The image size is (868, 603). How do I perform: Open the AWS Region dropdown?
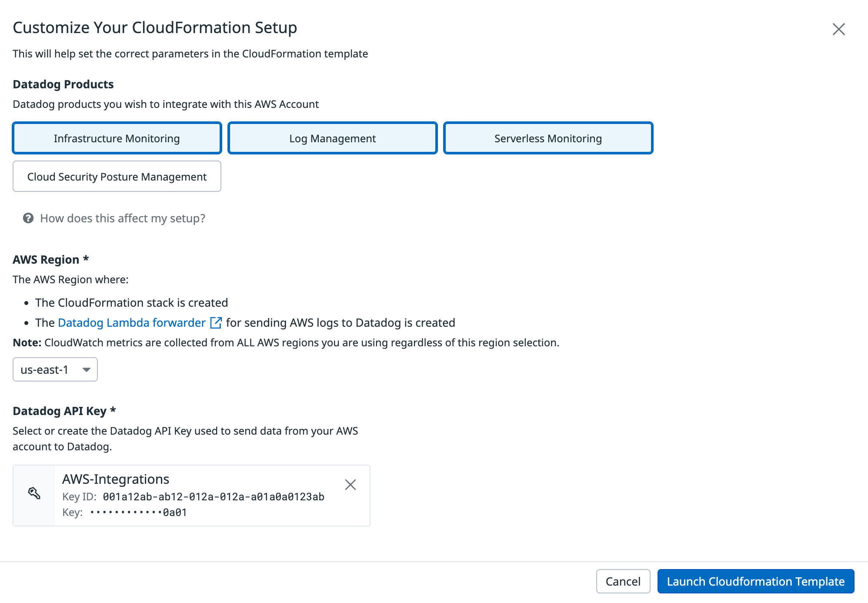(x=55, y=369)
